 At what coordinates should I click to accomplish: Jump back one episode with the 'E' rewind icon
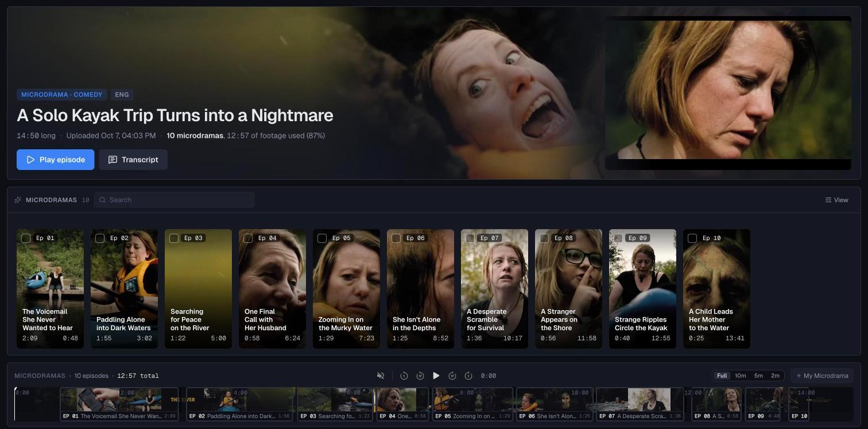pos(404,376)
